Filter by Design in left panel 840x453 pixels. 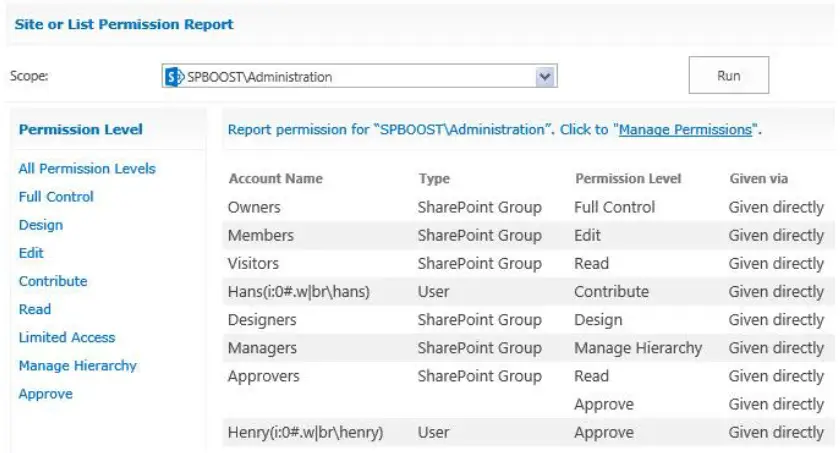click(x=41, y=225)
